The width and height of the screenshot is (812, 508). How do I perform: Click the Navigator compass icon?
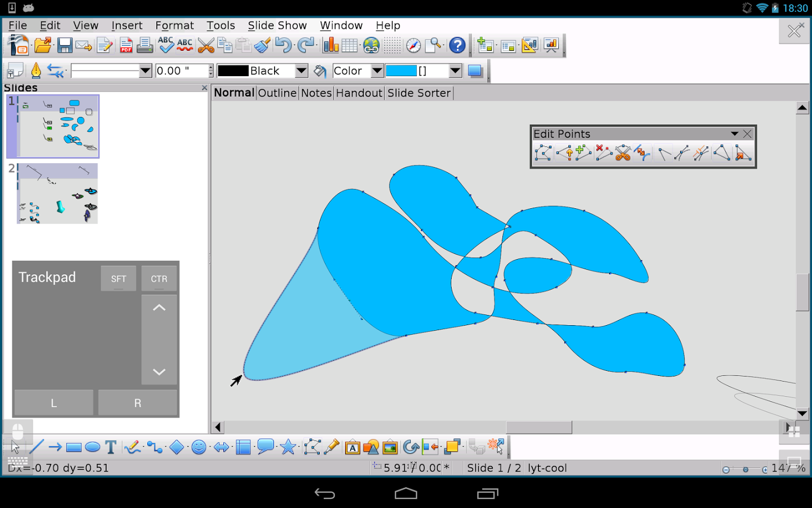(x=413, y=45)
